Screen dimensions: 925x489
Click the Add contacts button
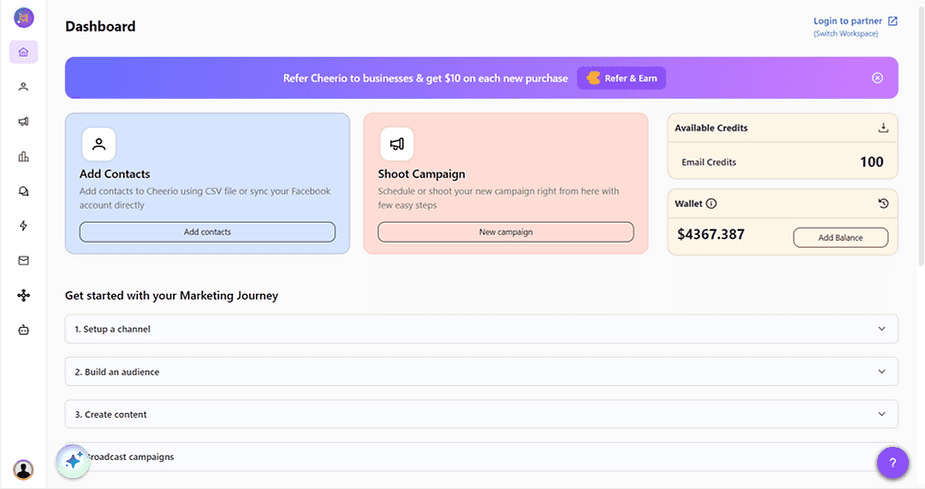tap(208, 232)
